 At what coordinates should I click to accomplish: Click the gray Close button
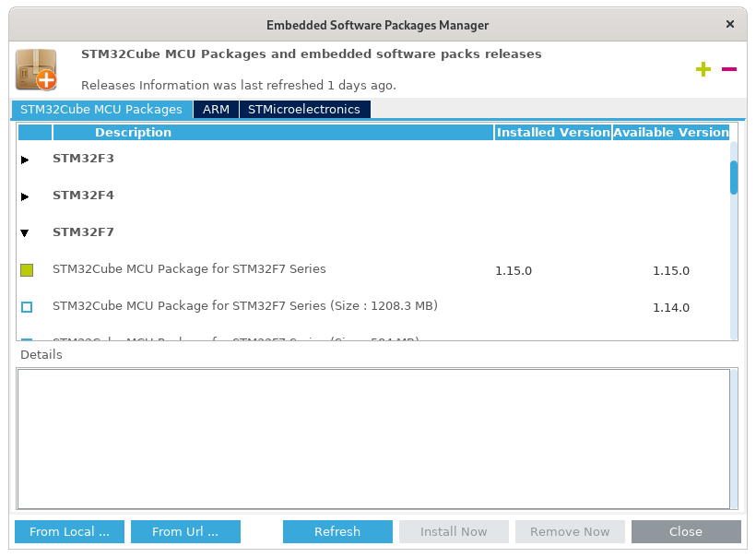click(686, 531)
